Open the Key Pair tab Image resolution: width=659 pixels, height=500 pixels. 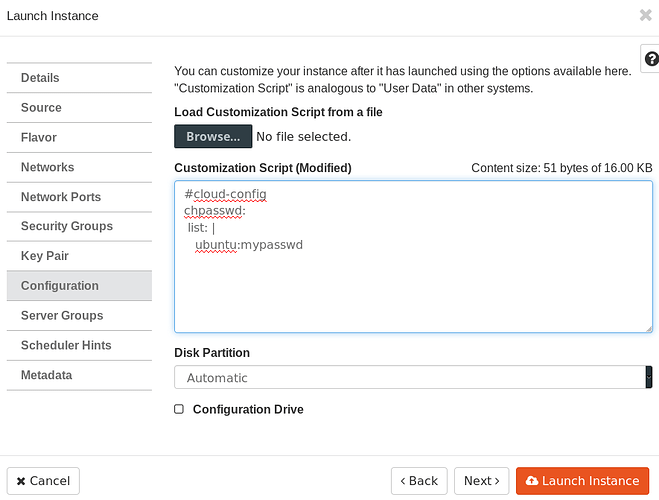79,256
